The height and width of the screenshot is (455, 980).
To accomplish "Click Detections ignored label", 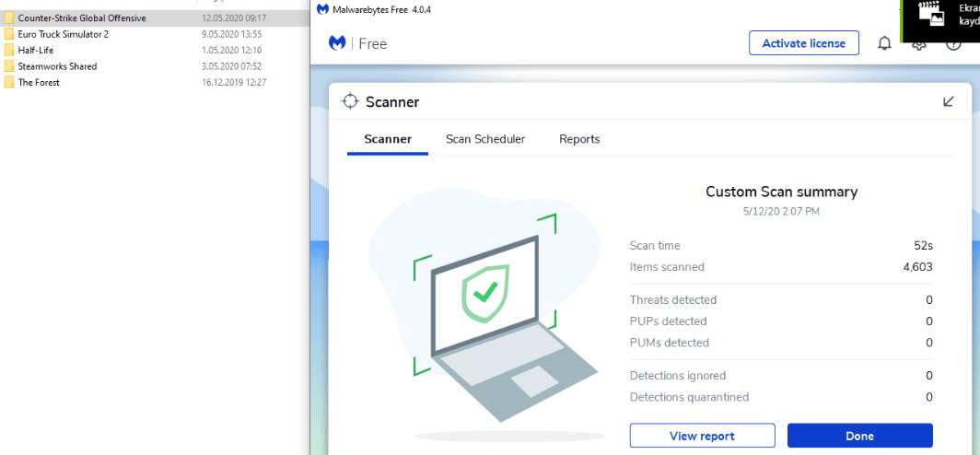I will pyautogui.click(x=678, y=376).
